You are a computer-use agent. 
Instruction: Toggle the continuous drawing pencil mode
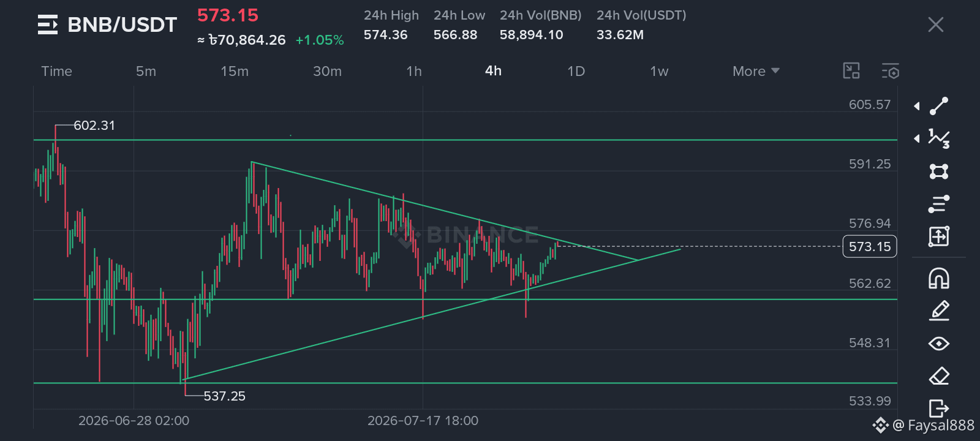[x=939, y=311]
